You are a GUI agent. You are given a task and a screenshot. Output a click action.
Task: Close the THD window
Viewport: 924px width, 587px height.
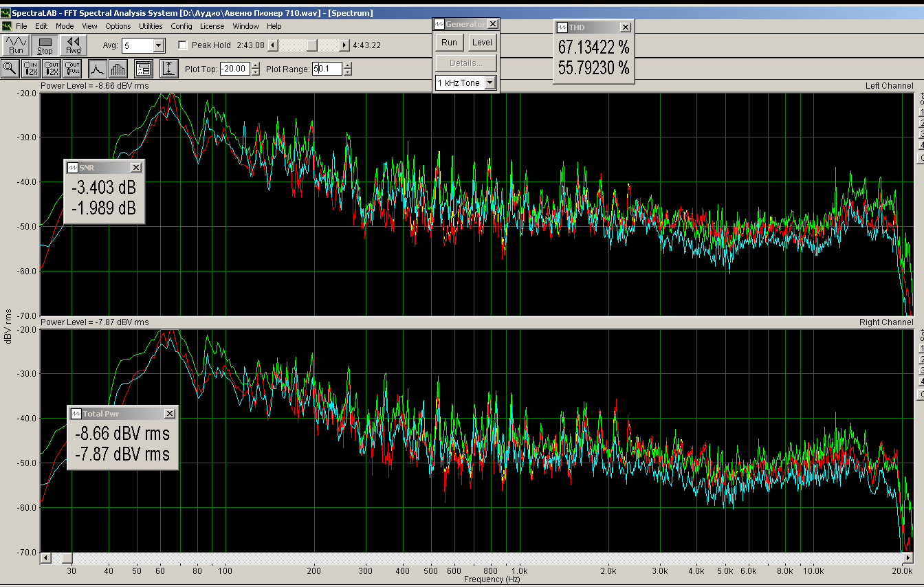pos(625,27)
